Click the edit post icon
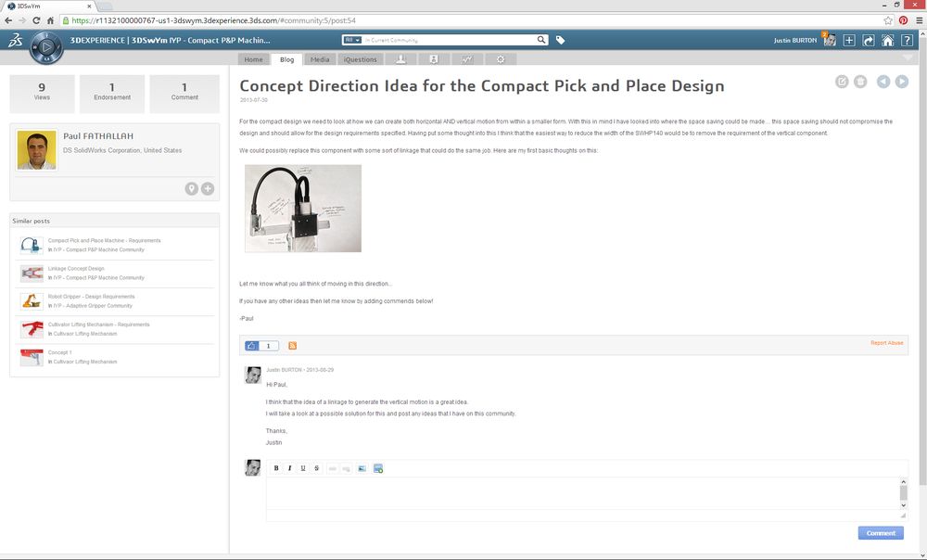 (842, 82)
